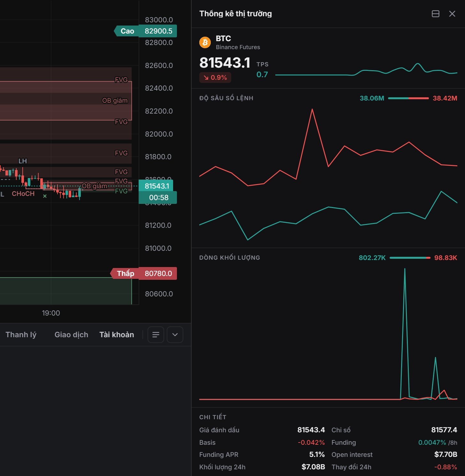
Task: Click the red peak in the order depth chart
Action: 312,110
